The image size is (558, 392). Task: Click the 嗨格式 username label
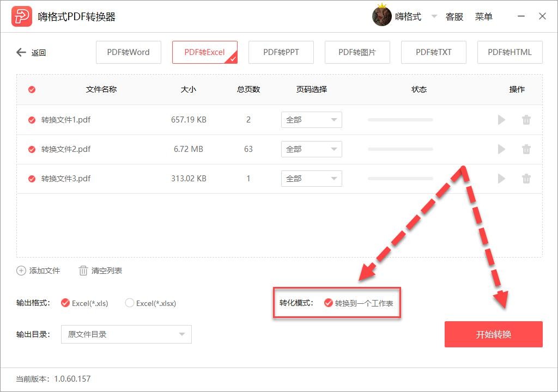(x=408, y=17)
